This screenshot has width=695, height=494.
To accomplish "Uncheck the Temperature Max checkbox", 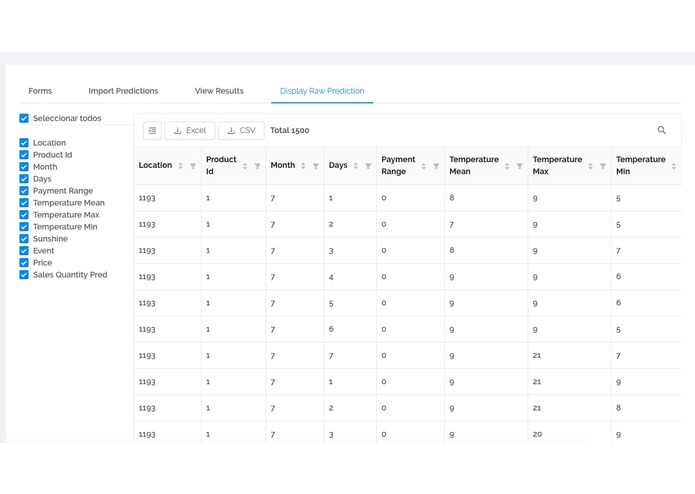I will (24, 214).
